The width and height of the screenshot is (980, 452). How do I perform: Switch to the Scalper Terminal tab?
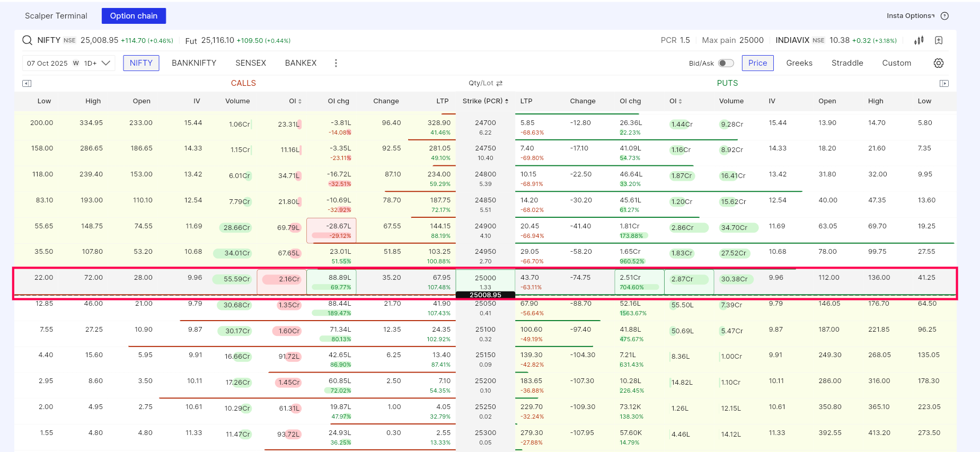tap(56, 16)
